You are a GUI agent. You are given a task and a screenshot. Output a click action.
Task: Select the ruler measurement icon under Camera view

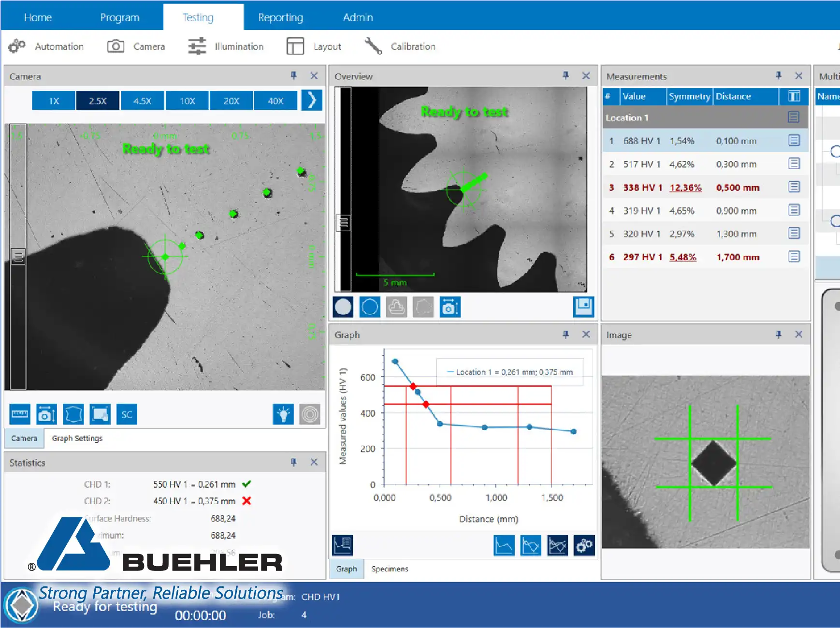click(19, 414)
